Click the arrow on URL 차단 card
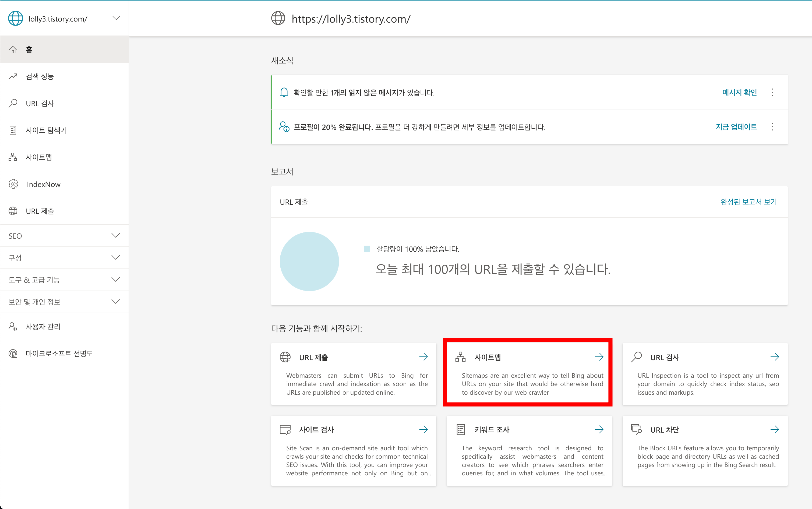This screenshot has width=812, height=509. point(775,429)
